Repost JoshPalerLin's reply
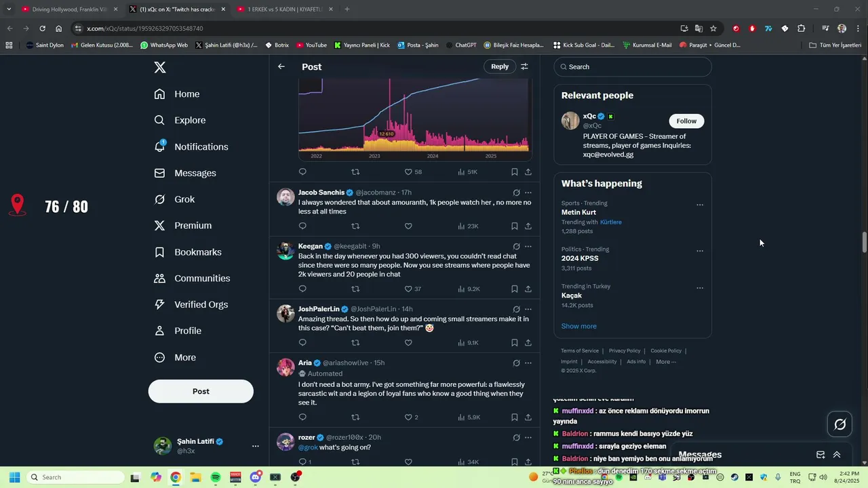 coord(355,342)
